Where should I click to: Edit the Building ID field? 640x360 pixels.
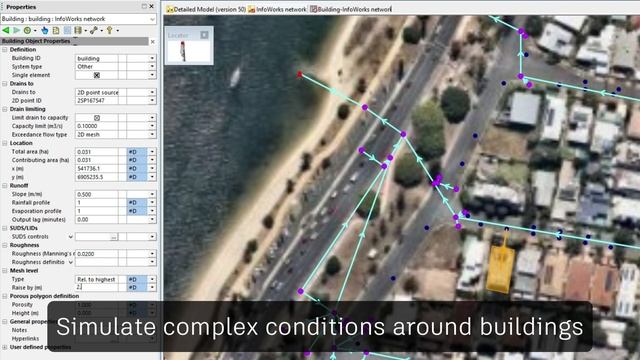[96, 58]
